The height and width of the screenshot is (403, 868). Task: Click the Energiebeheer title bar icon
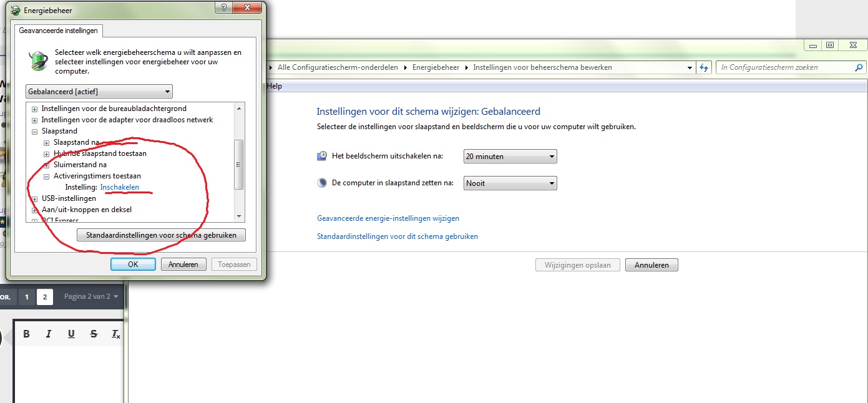click(x=15, y=10)
